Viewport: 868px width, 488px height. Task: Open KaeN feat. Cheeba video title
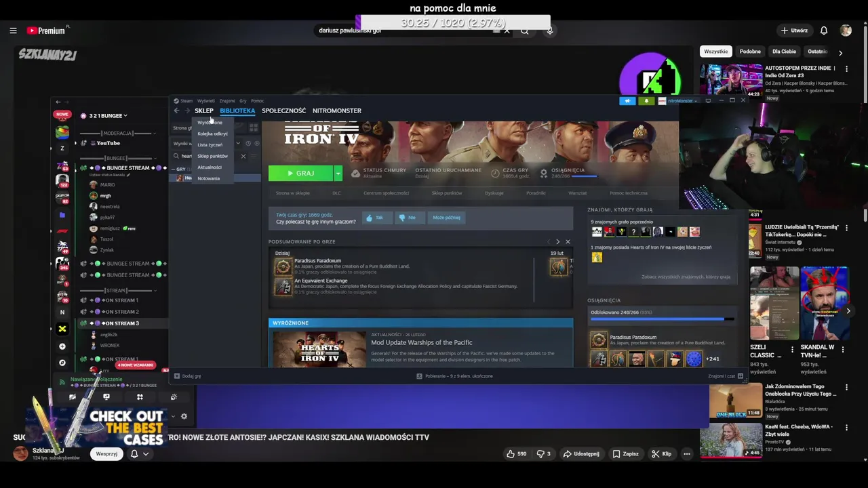coord(799,430)
